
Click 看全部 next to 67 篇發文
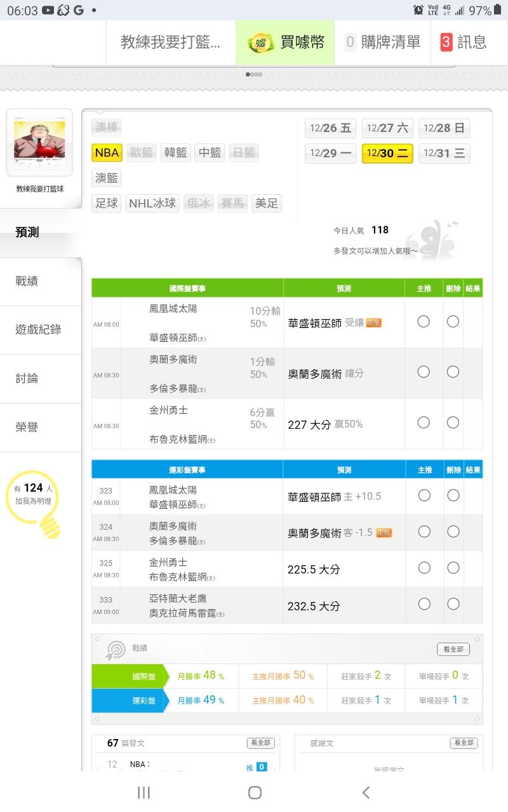260,743
